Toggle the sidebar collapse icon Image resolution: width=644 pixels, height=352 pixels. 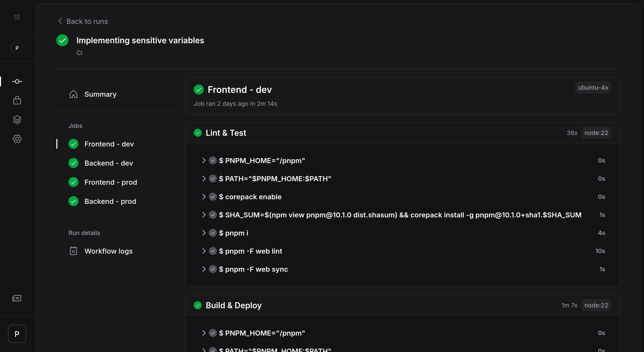pyautogui.click(x=17, y=17)
